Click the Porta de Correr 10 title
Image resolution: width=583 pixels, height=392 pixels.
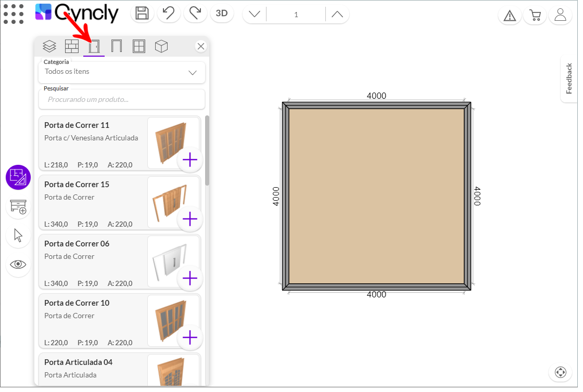(x=77, y=303)
